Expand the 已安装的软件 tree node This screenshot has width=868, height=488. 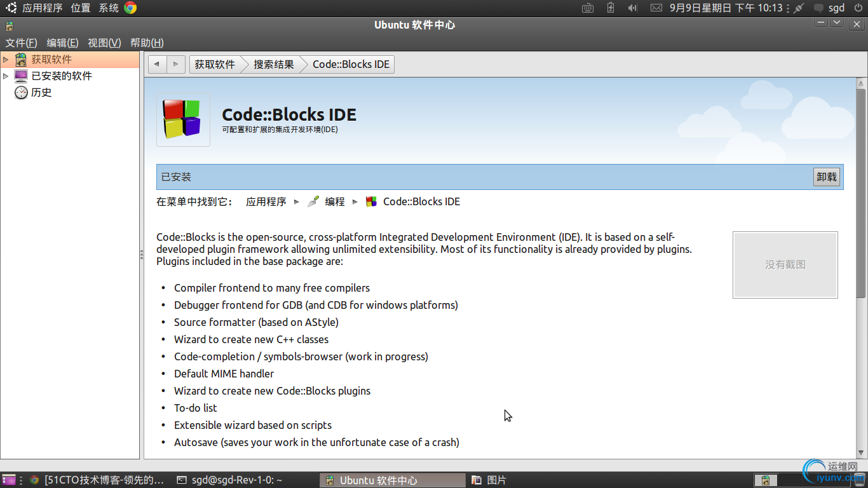[x=6, y=76]
